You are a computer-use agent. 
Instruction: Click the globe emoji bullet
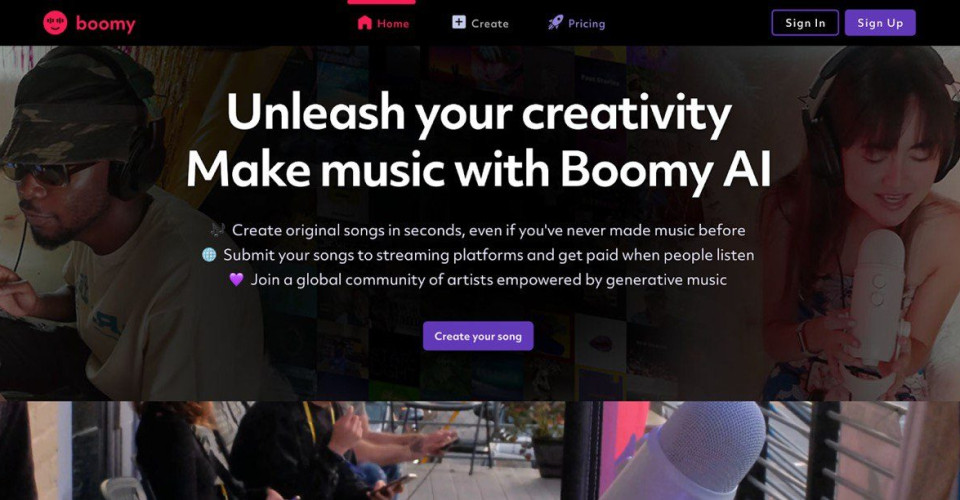(209, 255)
